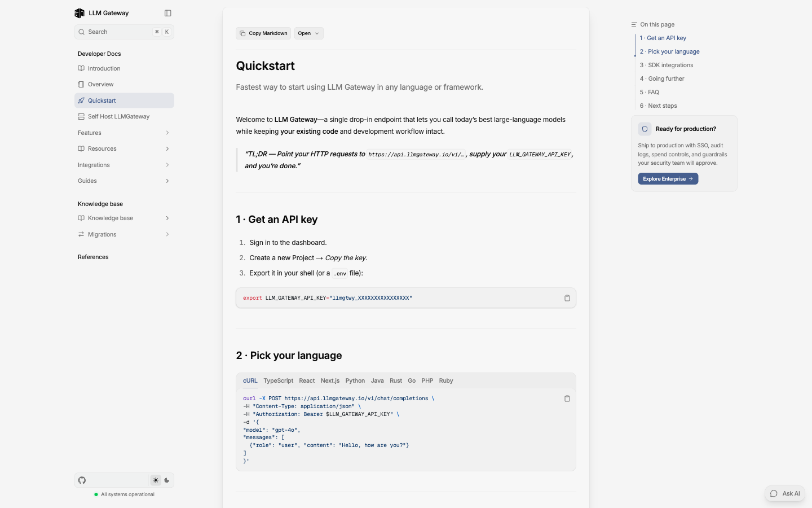Screen dimensions: 812x508
Task: Click the References sidebar heading
Action: pyautogui.click(x=93, y=257)
